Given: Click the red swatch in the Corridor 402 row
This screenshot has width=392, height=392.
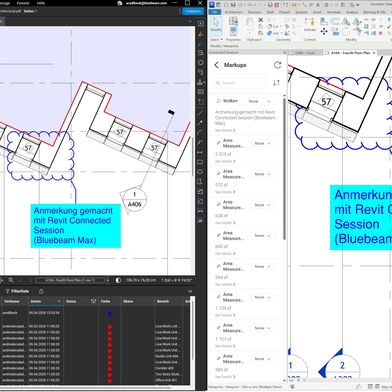Looking at the screenshot, I should pos(110,368).
